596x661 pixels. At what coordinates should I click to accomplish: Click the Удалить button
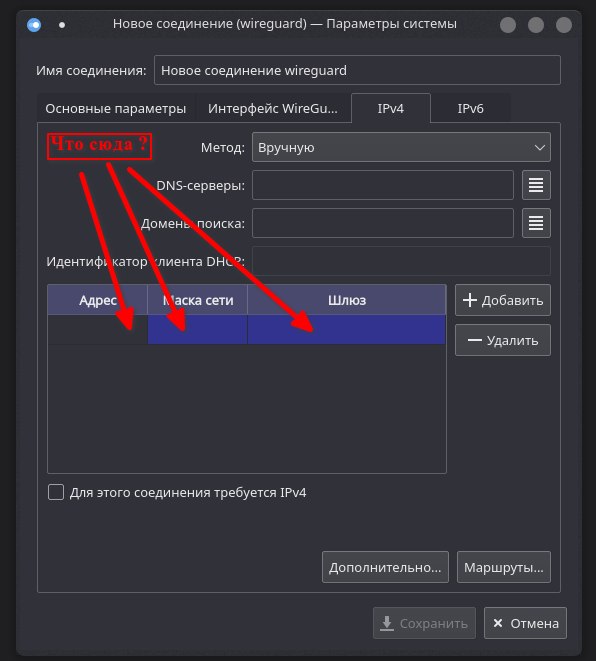pyautogui.click(x=503, y=340)
